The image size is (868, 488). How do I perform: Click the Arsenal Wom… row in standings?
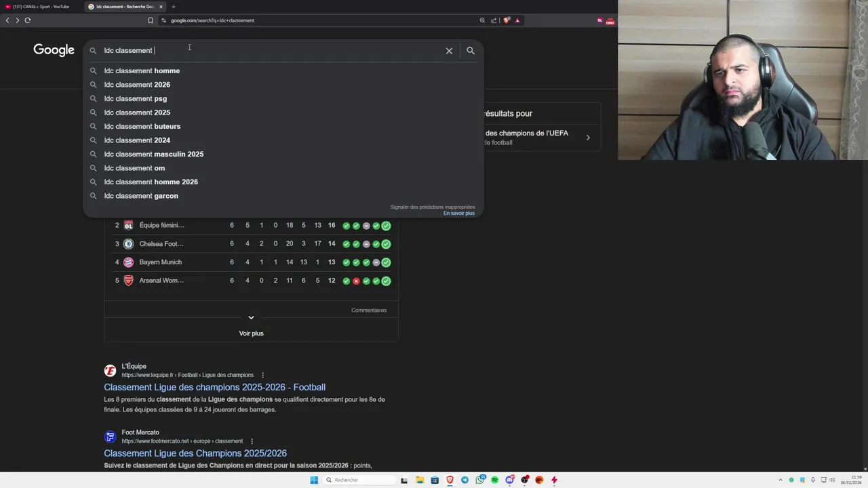251,281
